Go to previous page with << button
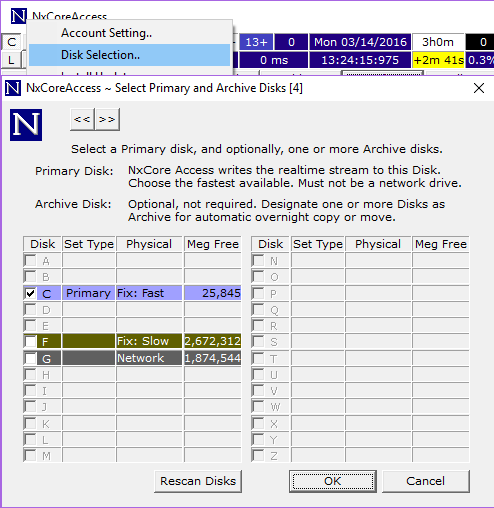494x508 pixels. point(82,119)
